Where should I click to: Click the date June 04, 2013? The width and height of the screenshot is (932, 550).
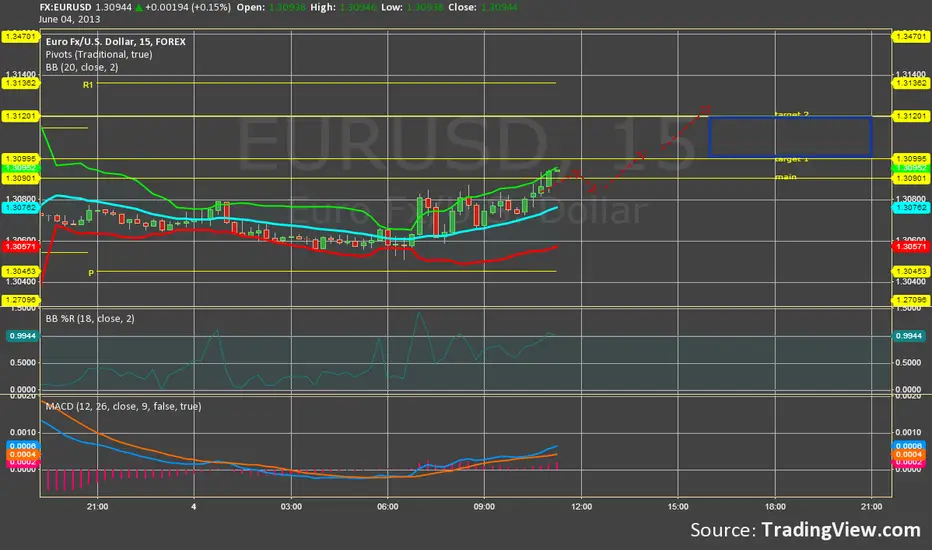coord(70,19)
